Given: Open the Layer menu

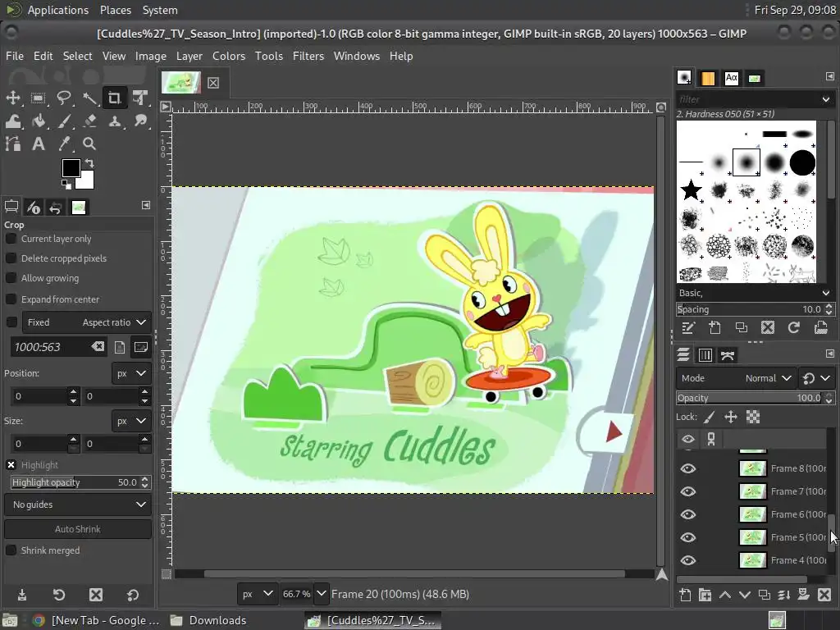Looking at the screenshot, I should point(189,56).
